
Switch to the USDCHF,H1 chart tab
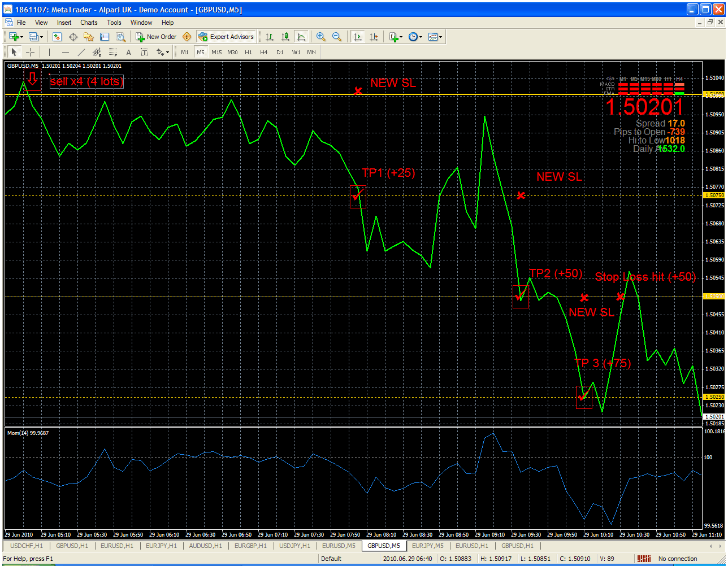26,546
